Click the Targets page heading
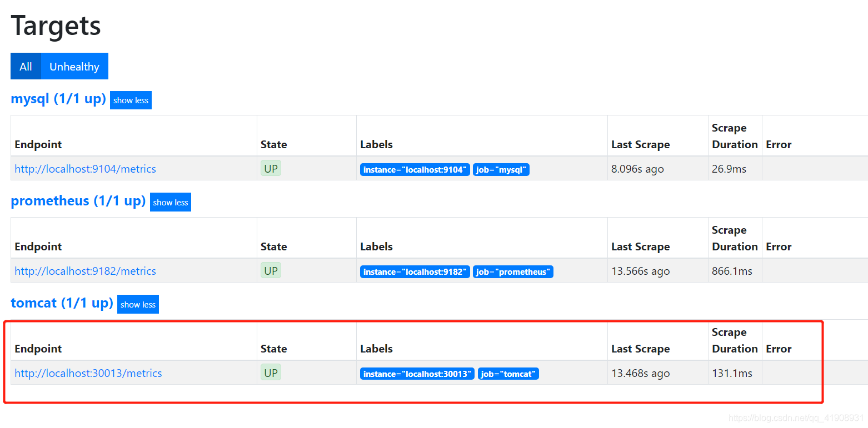Viewport: 868px width, 428px height. [56, 26]
